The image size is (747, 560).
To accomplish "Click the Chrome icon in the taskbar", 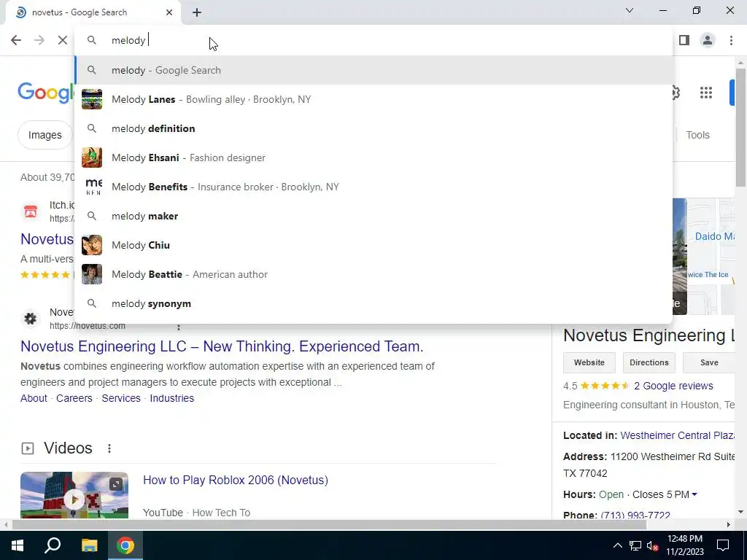I will pos(125,545).
